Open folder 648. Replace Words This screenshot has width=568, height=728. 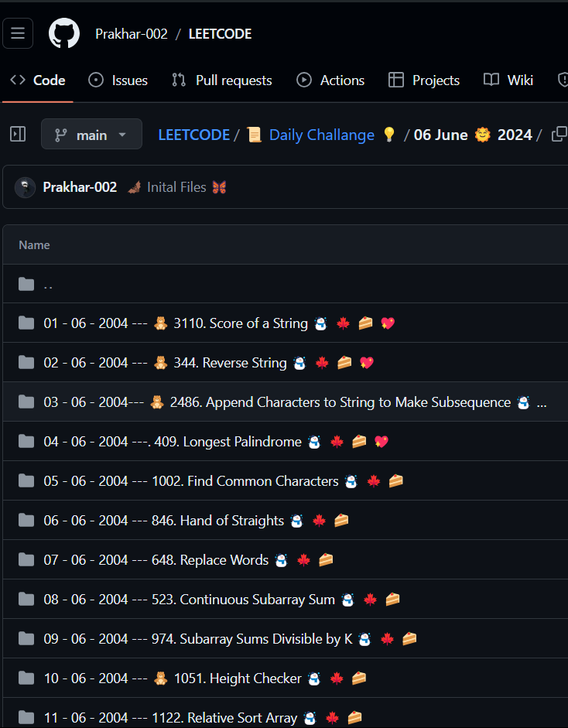tap(189, 560)
